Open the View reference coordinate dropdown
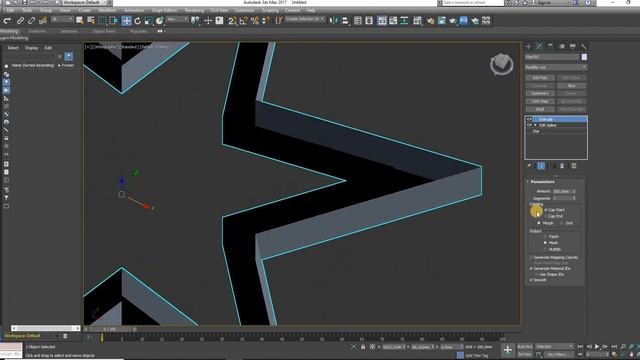 point(177,20)
